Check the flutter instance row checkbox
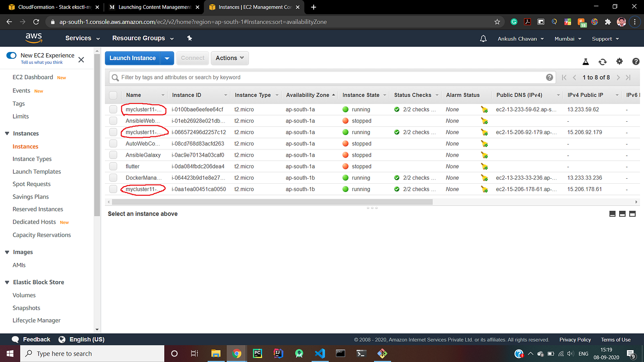This screenshot has height=362, width=644. pos(113,166)
